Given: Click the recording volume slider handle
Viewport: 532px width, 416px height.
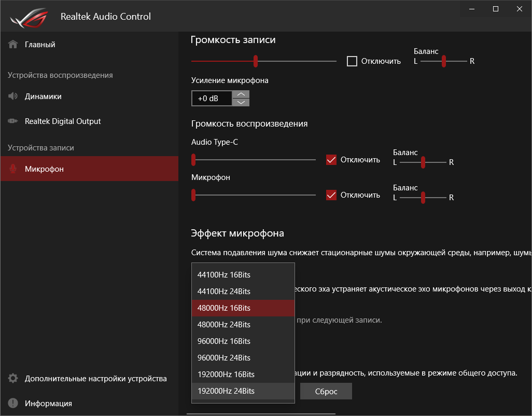Looking at the screenshot, I should [x=256, y=61].
